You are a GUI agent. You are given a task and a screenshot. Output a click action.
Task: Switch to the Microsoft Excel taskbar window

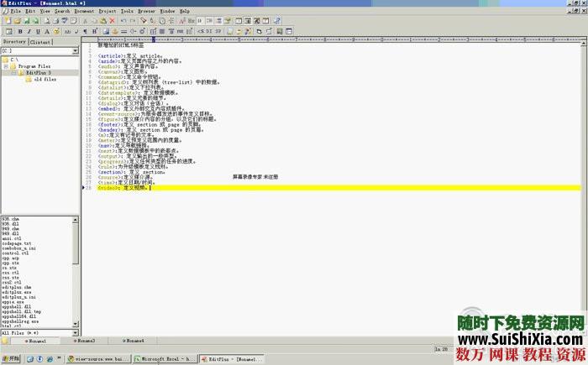point(165,359)
